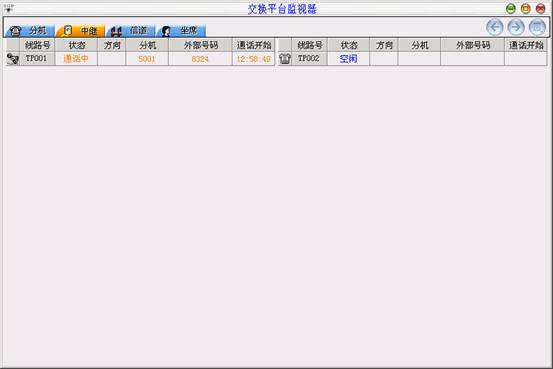The image size is (553, 369).
Task: Switch to the 分机 tab
Action: coord(30,31)
